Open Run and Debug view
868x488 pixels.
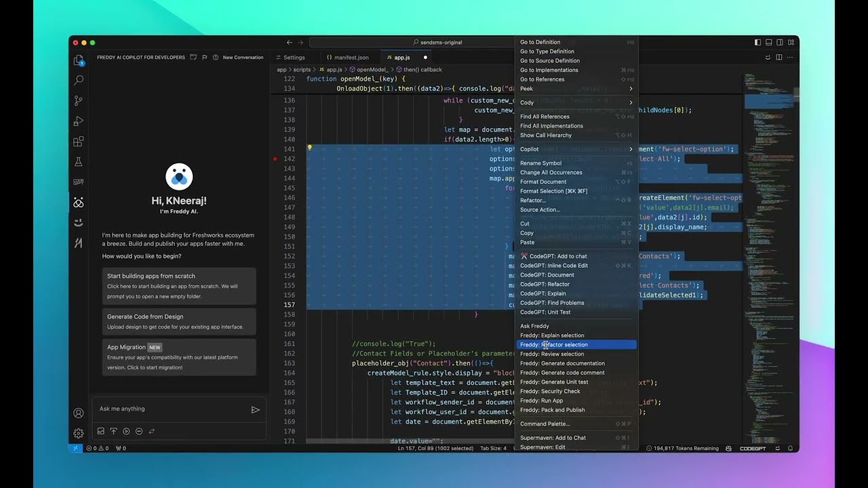pos(79,121)
